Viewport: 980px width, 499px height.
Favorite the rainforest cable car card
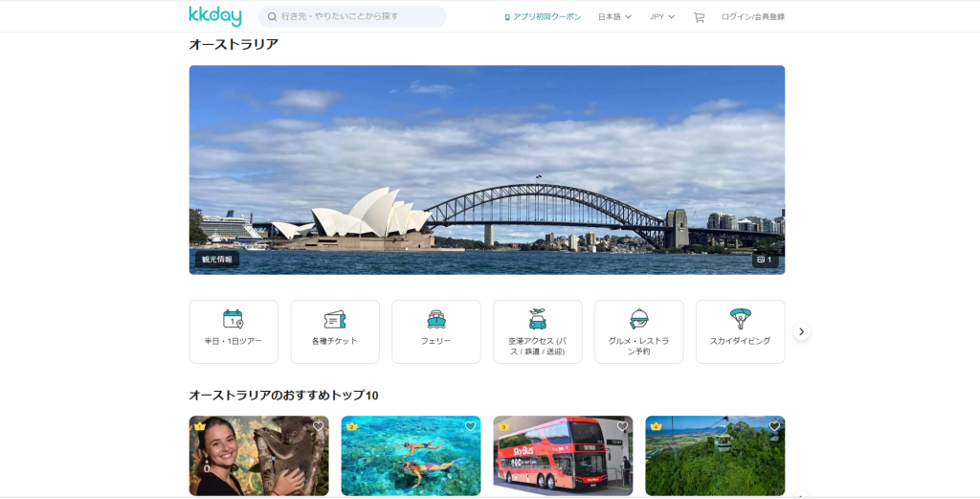(x=774, y=426)
